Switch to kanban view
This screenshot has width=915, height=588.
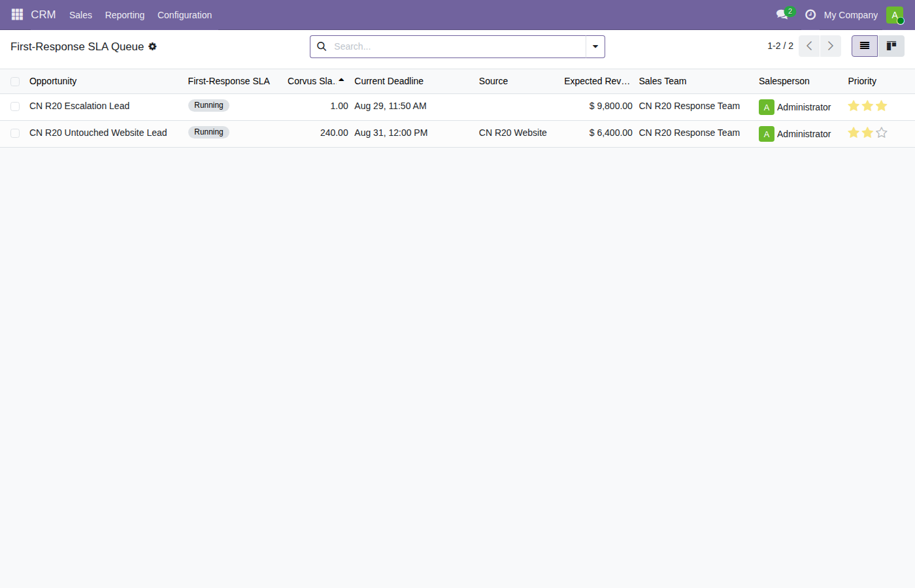891,46
